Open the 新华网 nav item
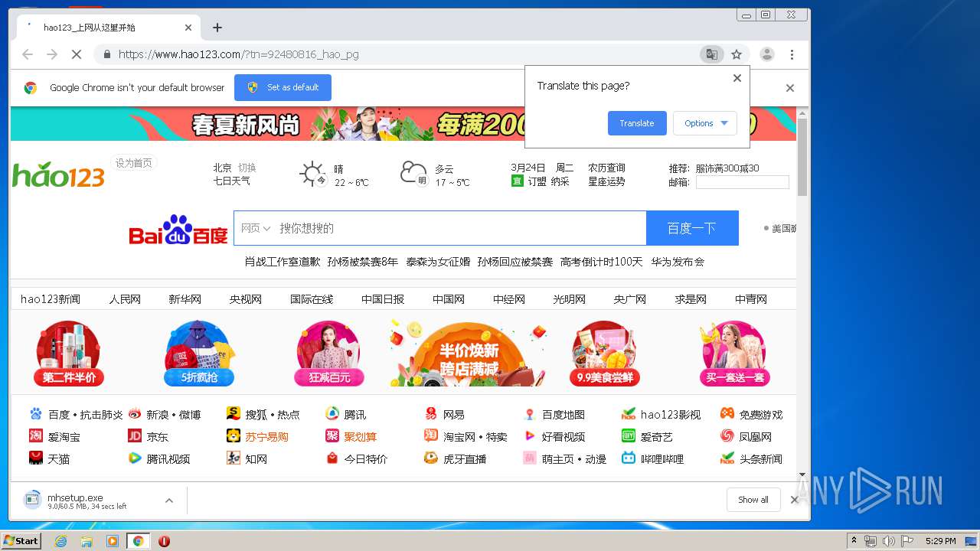The width and height of the screenshot is (980, 551). (x=185, y=299)
